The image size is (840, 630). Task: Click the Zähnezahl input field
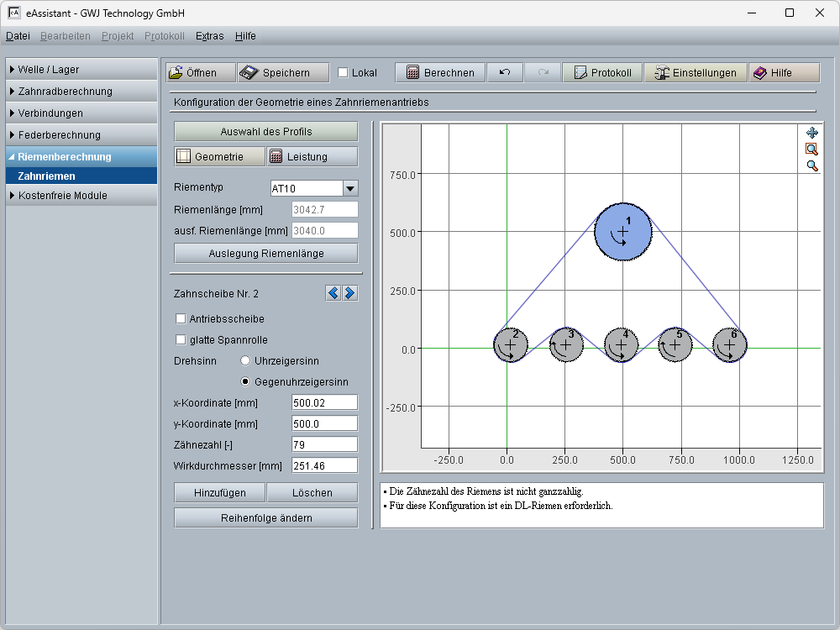click(323, 444)
